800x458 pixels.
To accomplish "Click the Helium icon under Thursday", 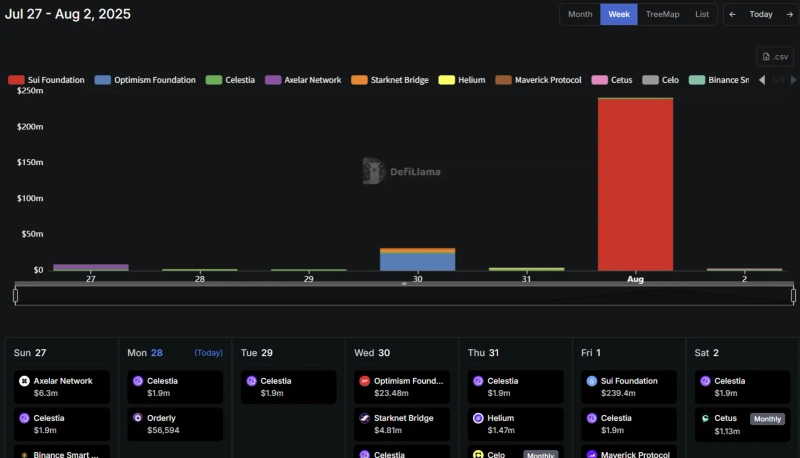I will coord(478,418).
